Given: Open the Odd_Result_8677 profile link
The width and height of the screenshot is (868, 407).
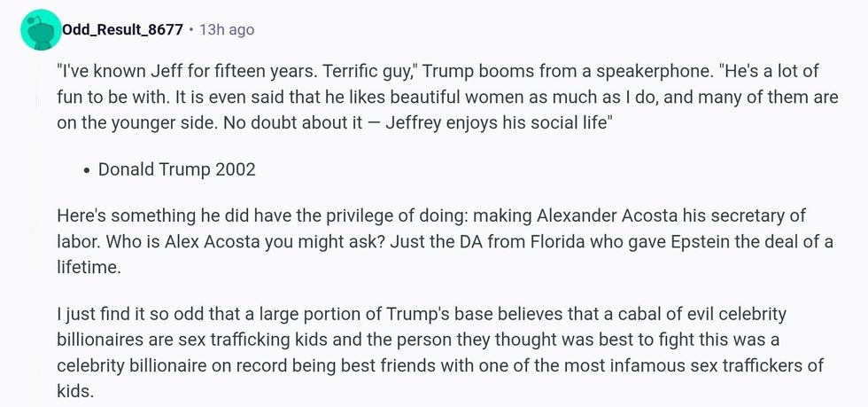Looking at the screenshot, I should pyautogui.click(x=122, y=30).
